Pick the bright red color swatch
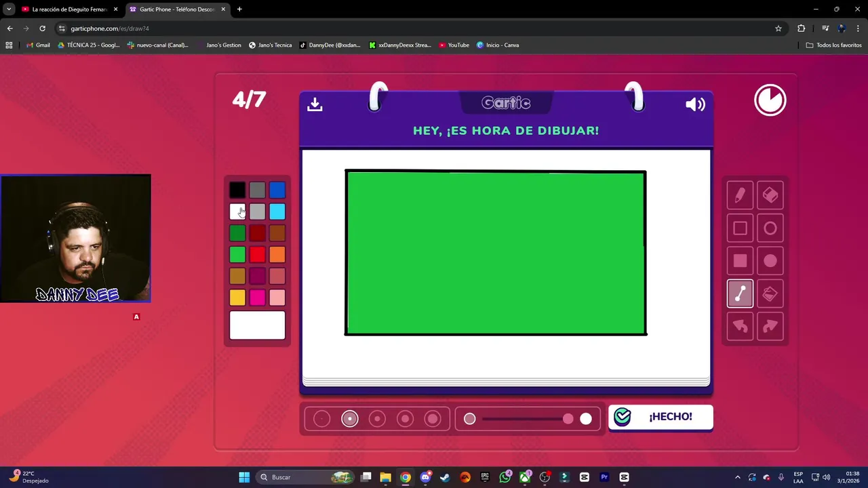 point(257,255)
